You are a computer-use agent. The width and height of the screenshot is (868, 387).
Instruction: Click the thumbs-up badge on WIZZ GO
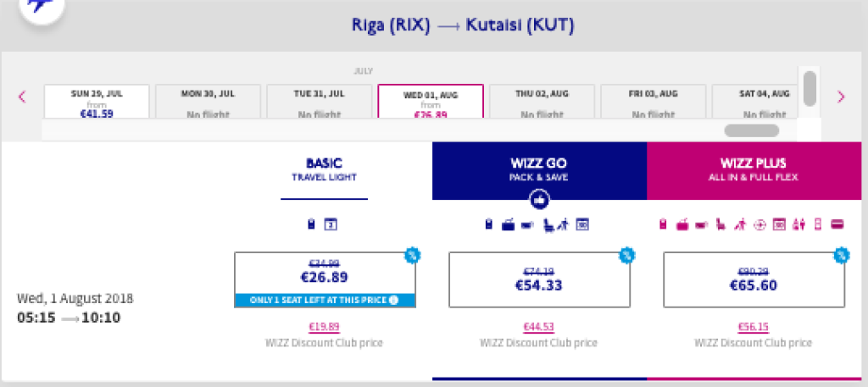[x=539, y=199]
